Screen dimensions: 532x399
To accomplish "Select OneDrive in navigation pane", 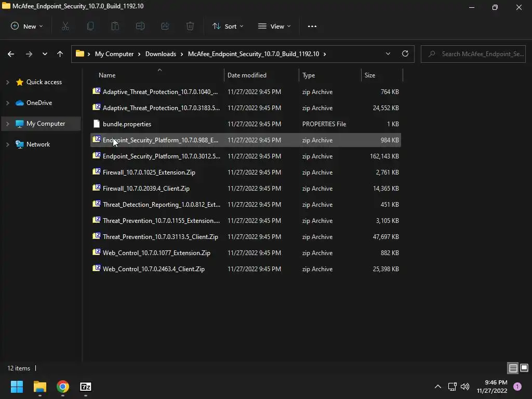I will point(39,102).
